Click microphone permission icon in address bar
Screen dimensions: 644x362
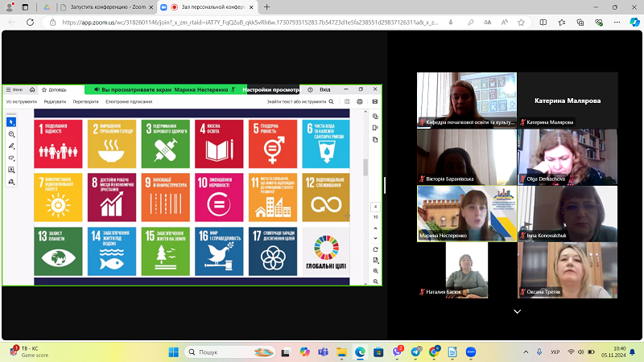pyautogui.click(x=451, y=23)
